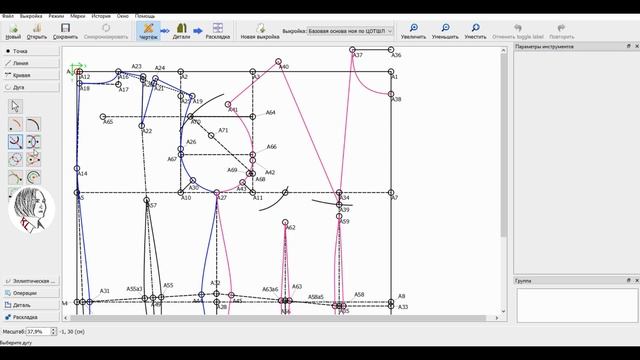Open the Мерки menu
Viewport: 640px width, 360px height.
(x=78, y=16)
